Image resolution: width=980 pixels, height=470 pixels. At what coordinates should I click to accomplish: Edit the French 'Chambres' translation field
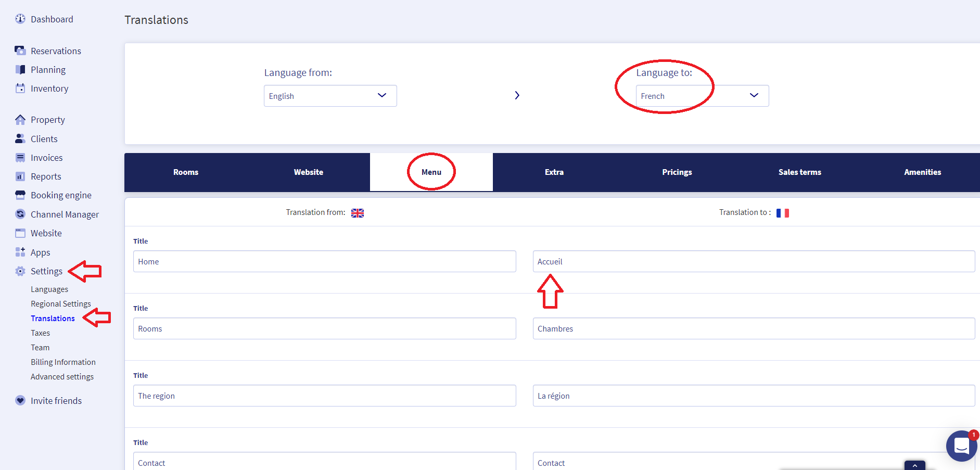pyautogui.click(x=754, y=328)
